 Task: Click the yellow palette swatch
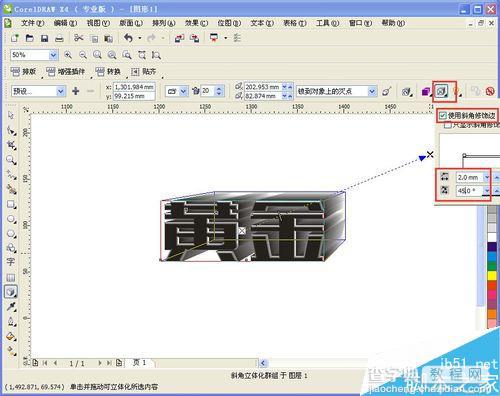tap(492, 276)
